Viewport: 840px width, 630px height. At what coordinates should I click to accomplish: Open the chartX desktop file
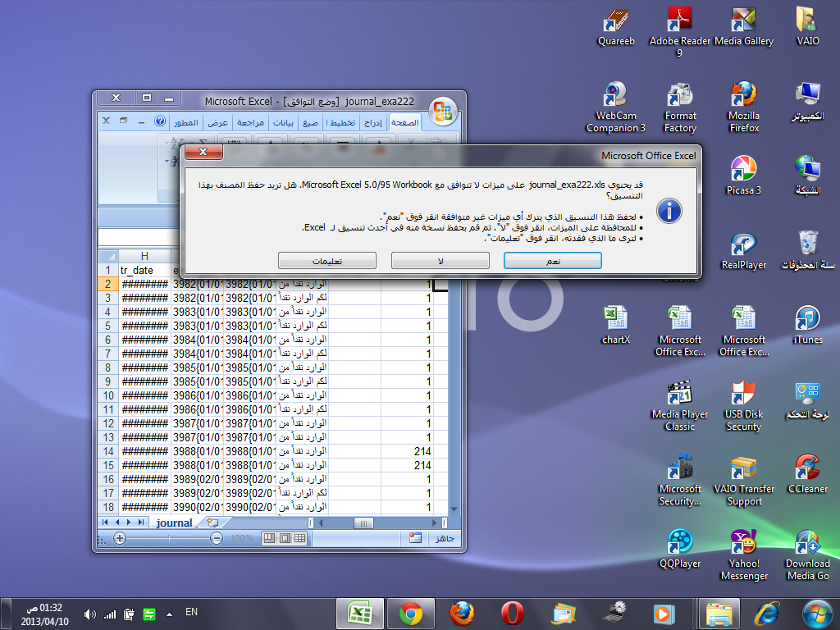(x=615, y=325)
